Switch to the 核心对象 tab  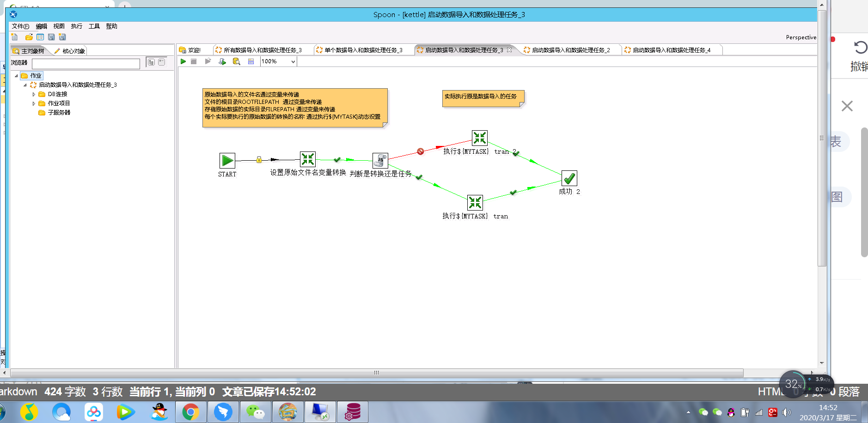click(70, 51)
